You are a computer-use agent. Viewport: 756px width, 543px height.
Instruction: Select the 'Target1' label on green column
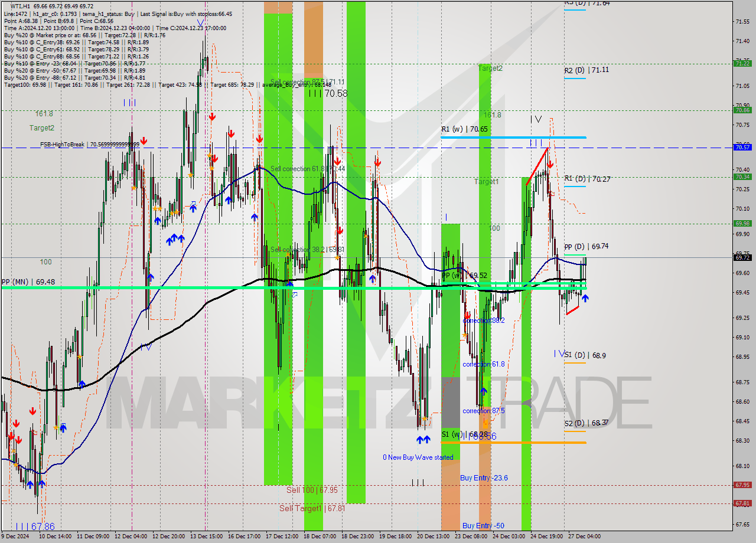coord(486,182)
